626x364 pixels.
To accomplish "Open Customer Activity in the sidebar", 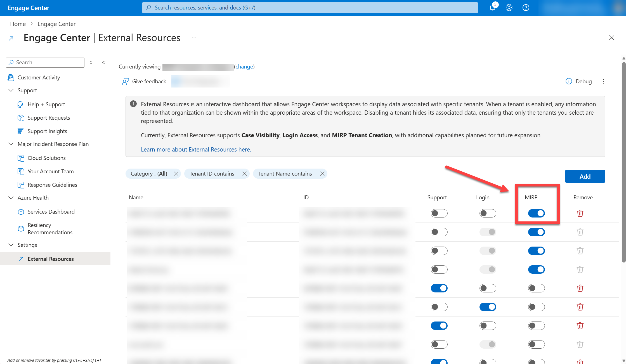I will pyautogui.click(x=39, y=77).
